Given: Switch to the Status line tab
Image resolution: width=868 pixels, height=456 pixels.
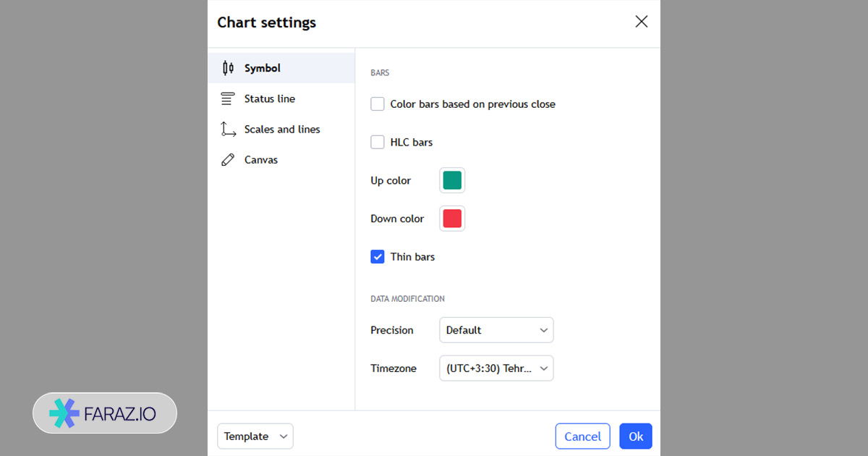Looking at the screenshot, I should click(270, 98).
